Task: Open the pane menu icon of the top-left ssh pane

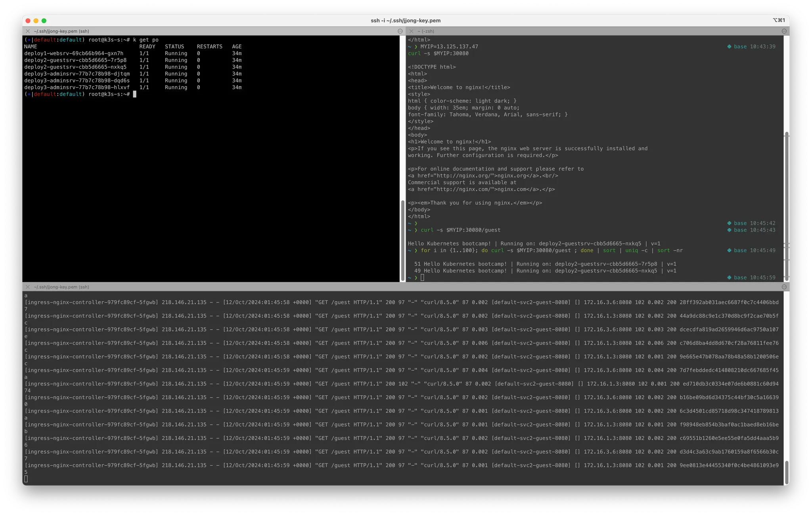Action: (x=400, y=31)
